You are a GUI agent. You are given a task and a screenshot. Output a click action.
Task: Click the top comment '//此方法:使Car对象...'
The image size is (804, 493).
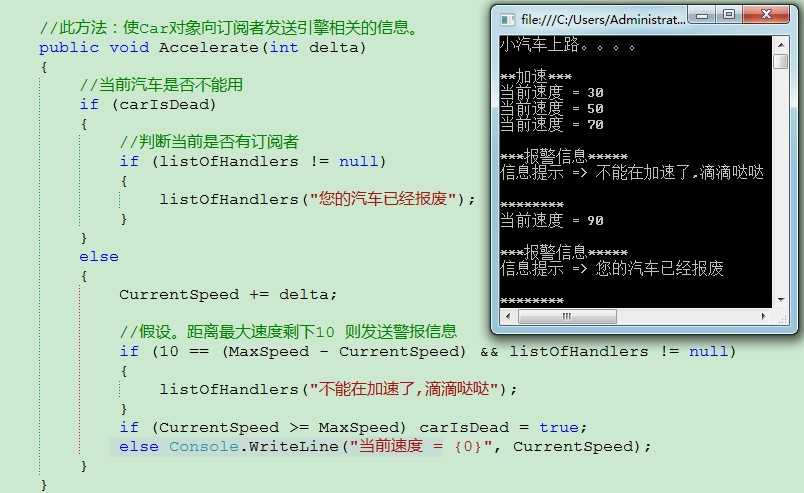point(231,27)
